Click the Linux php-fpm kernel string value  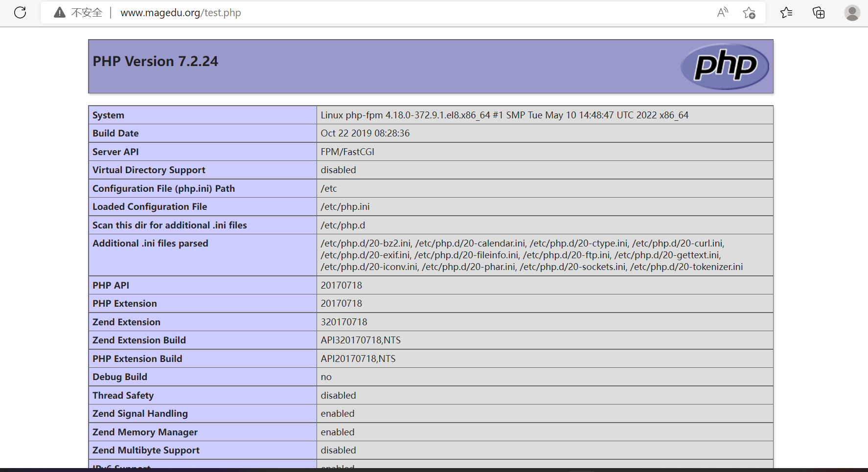point(504,115)
